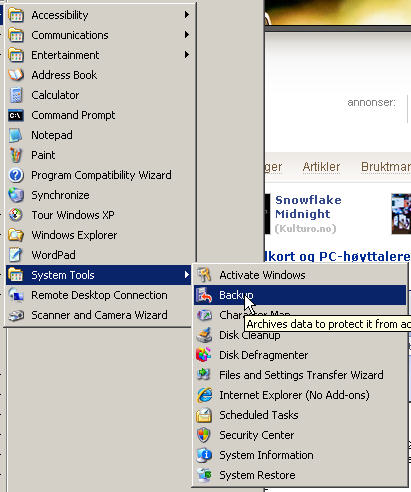411x492 pixels.
Task: Click the Disk Cleanup icon
Action: (204, 335)
